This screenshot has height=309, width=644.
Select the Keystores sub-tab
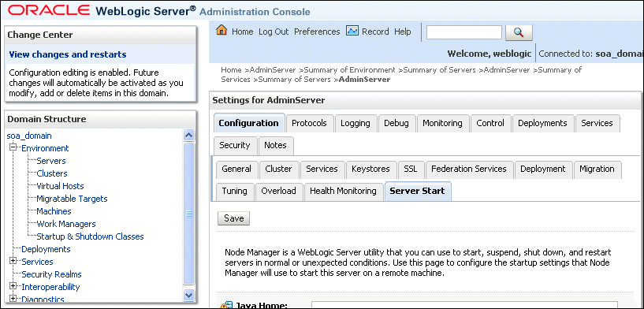pos(371,169)
